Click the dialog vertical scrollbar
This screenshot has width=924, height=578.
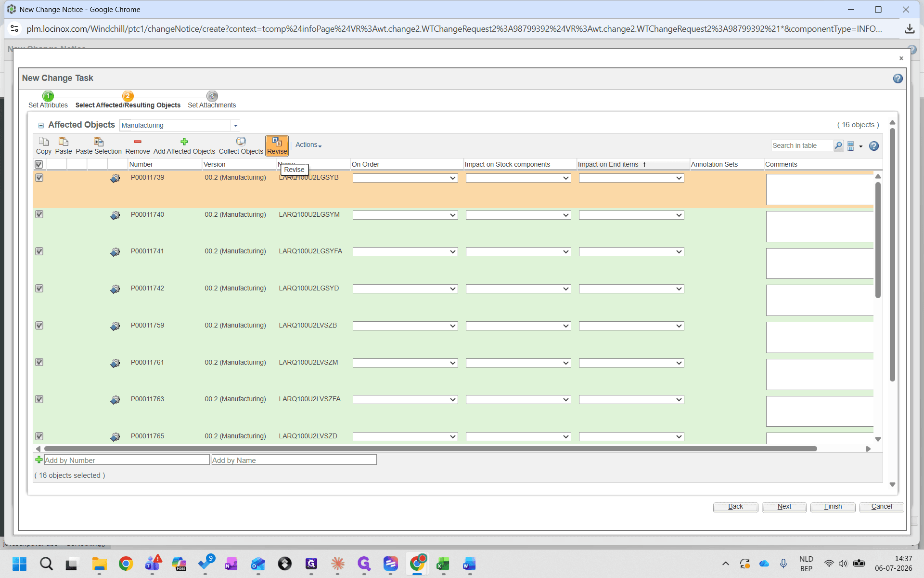(892, 255)
